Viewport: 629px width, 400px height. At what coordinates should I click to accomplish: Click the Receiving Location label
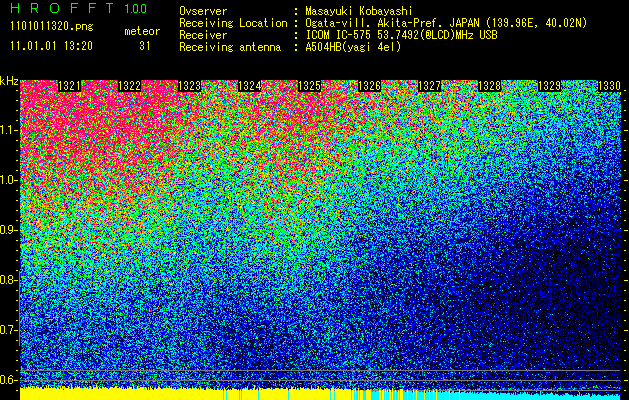(x=233, y=23)
